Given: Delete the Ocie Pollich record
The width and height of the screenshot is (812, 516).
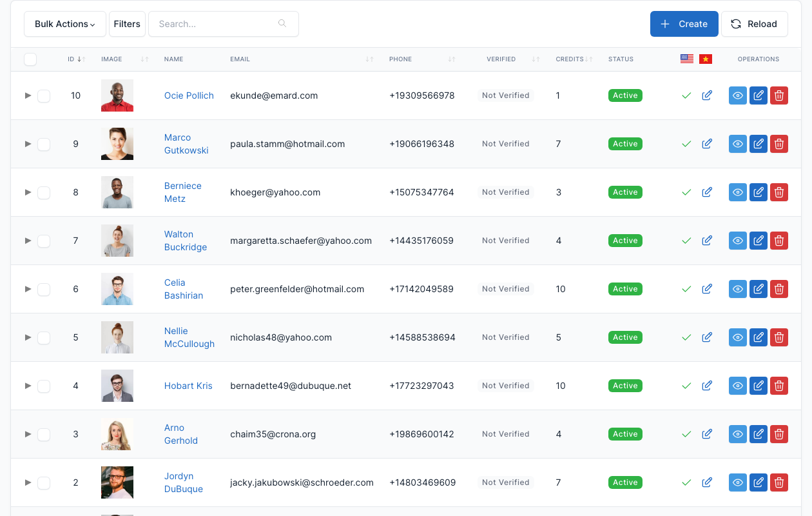Looking at the screenshot, I should [779, 95].
